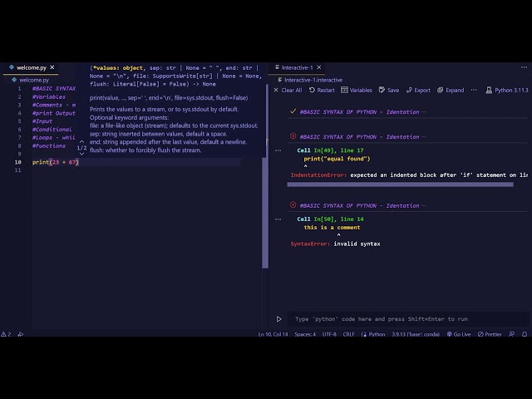The image size is (532, 399).
Task: Open editor group more actions menu
Action: [x=524, y=67]
